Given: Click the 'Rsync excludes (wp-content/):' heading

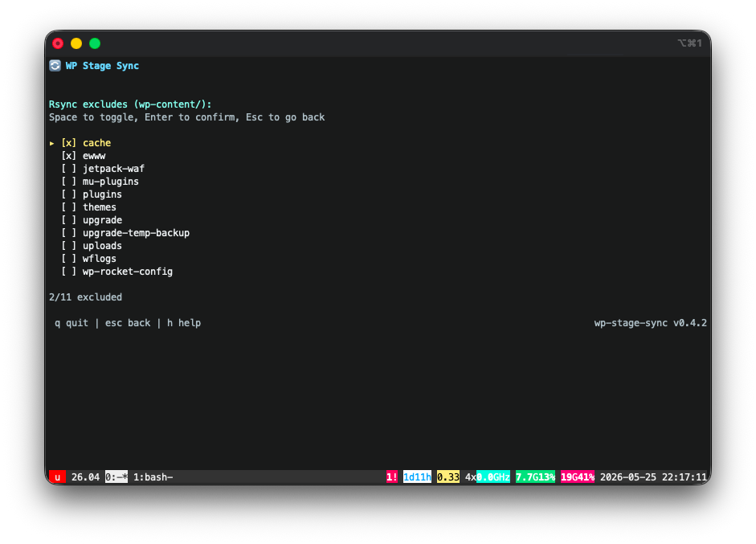Looking at the screenshot, I should coord(130,104).
